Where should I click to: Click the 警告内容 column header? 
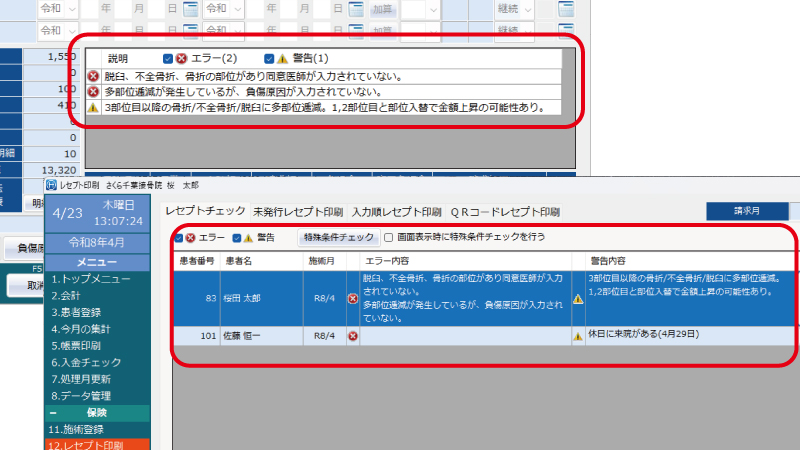coord(691,261)
